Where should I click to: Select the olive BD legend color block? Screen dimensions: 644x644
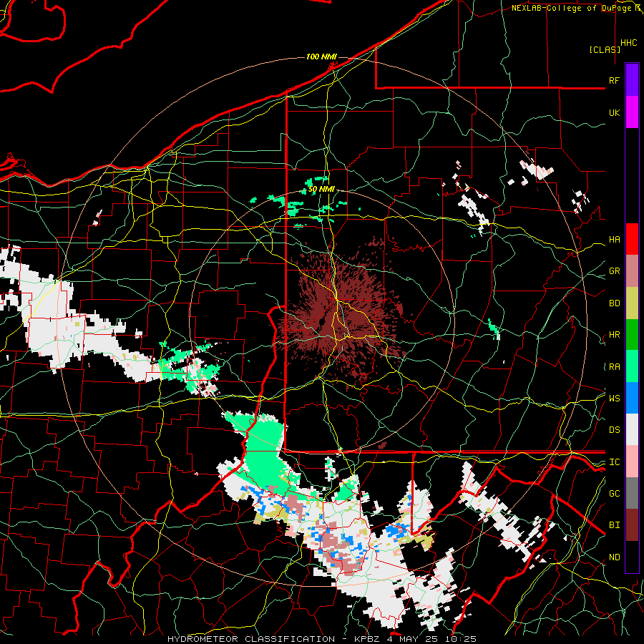pos(632,303)
